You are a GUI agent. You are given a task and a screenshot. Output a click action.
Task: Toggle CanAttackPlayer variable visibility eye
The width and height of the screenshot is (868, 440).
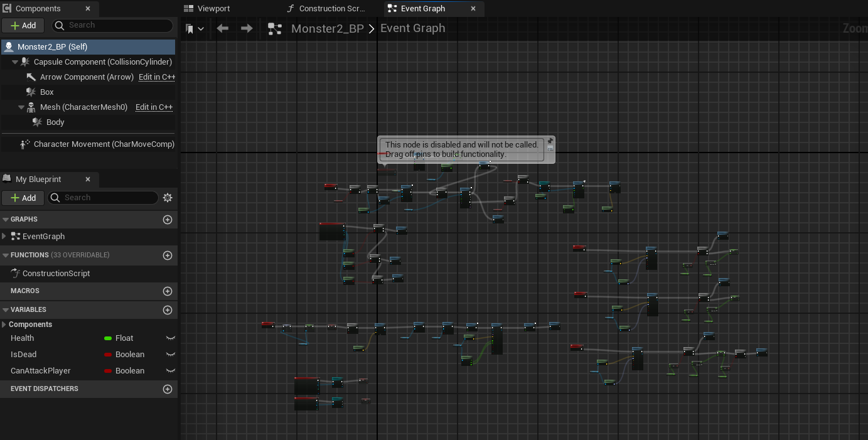pos(170,371)
